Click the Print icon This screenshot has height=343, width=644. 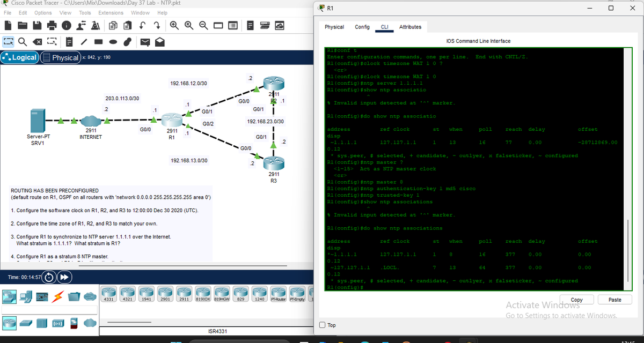52,25
